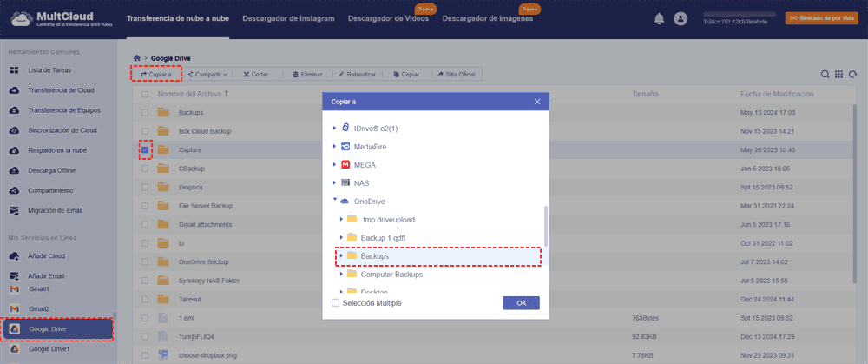Expand the MEGA node
Screen dimensions: 868x364
click(334, 165)
